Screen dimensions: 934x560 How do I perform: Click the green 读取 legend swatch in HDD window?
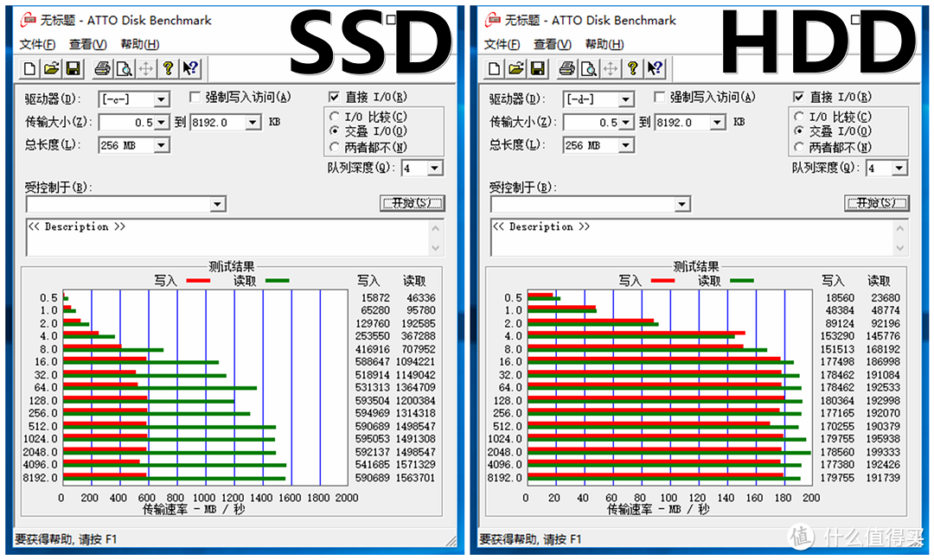[x=742, y=281]
